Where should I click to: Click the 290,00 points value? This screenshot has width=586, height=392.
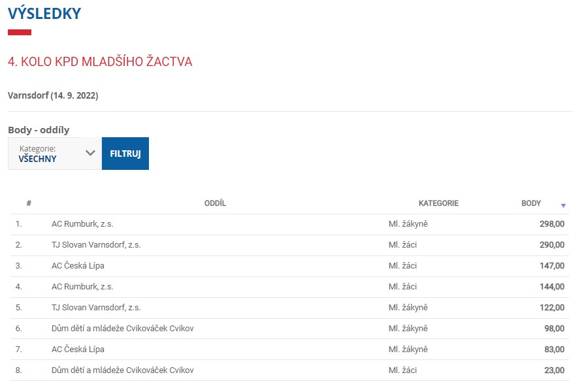click(552, 245)
